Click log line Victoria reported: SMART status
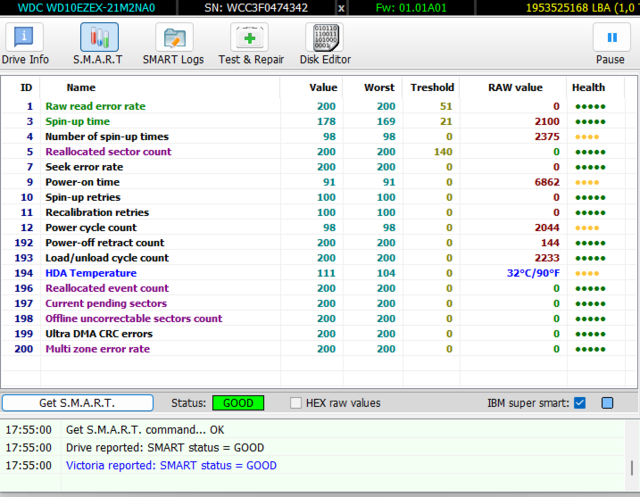 click(x=171, y=466)
